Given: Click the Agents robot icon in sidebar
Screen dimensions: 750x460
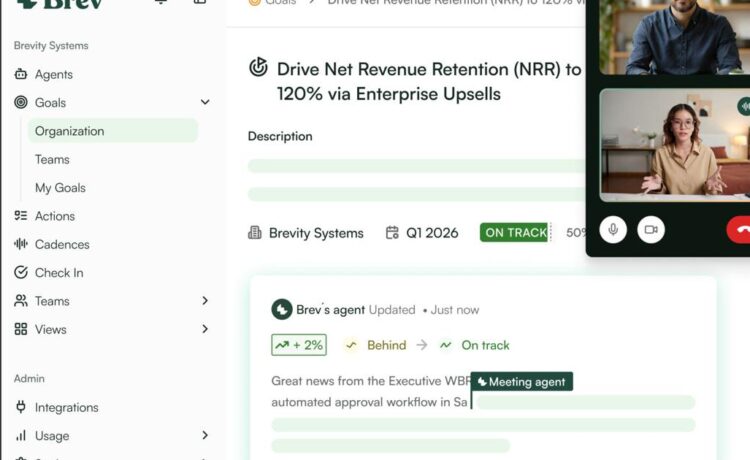Looking at the screenshot, I should 21,74.
